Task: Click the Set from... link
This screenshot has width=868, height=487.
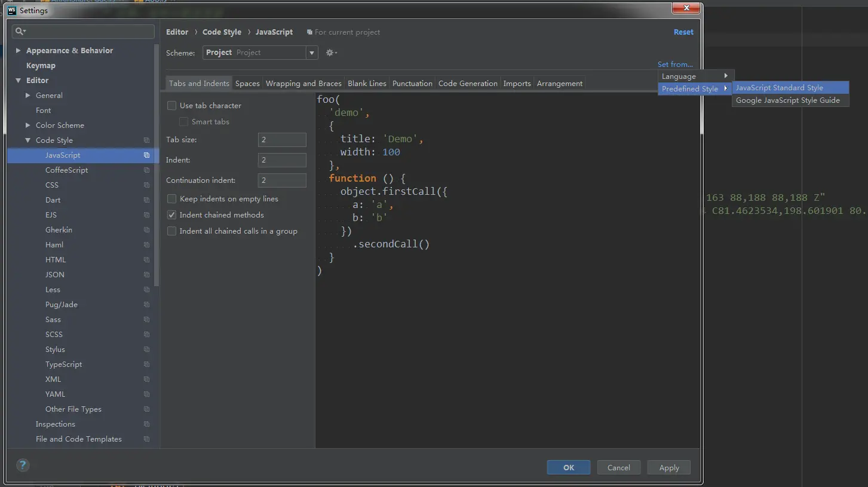Action: click(x=675, y=65)
